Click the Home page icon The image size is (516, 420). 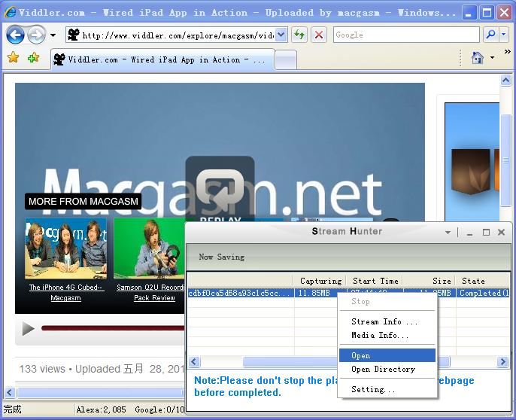[478, 58]
